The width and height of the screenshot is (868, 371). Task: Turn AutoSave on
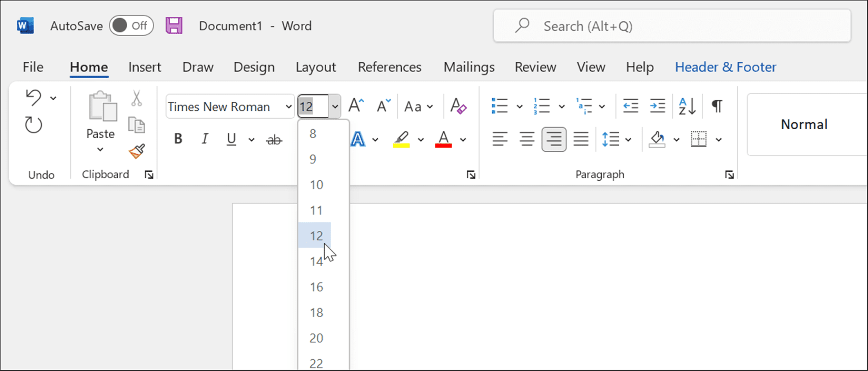tap(131, 25)
